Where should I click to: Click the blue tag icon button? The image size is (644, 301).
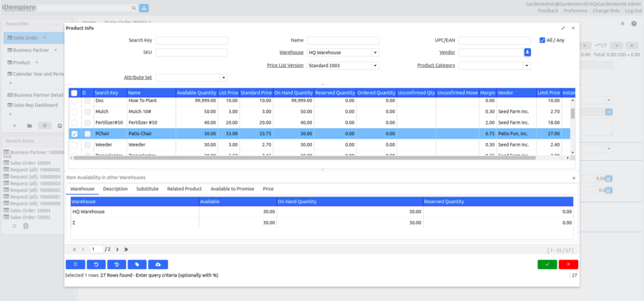coord(137,265)
